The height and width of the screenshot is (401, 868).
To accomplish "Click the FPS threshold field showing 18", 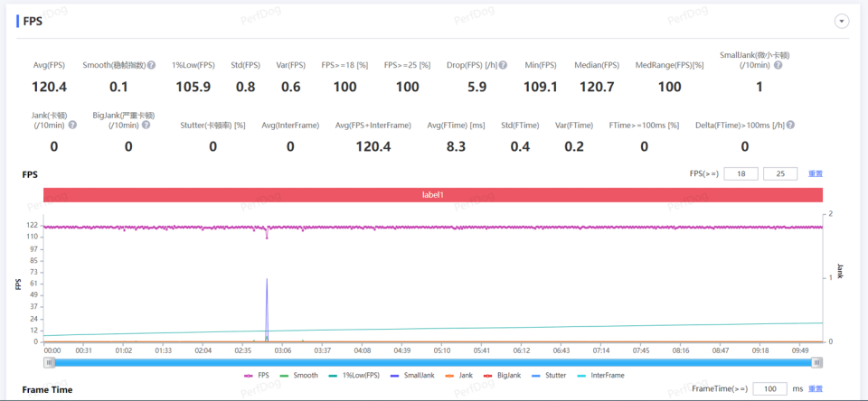I will tap(741, 173).
